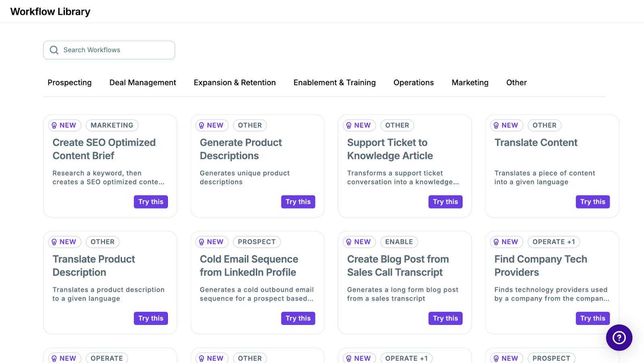The image size is (644, 363).
Task: Click NEW badge on Cold Email Sequence card
Action: (x=212, y=242)
